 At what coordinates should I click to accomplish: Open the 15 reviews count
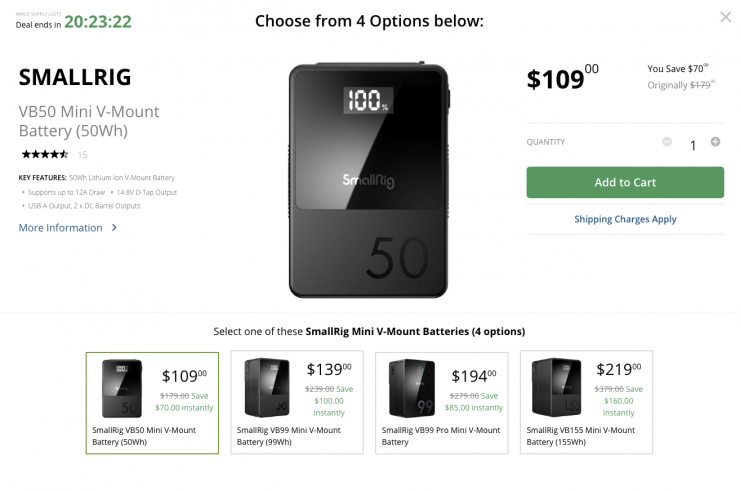pyautogui.click(x=82, y=155)
